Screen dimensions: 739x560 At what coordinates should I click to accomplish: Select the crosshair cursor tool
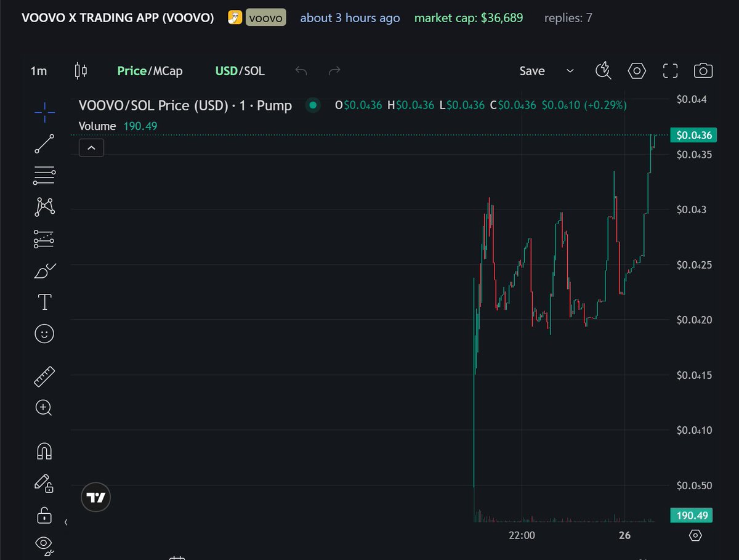(44, 113)
